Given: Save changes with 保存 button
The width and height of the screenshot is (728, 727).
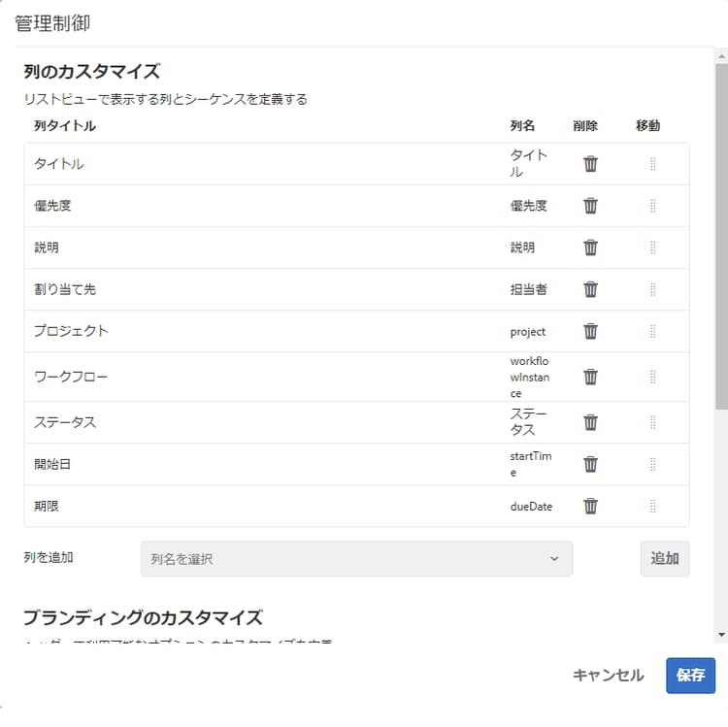Looking at the screenshot, I should point(690,675).
